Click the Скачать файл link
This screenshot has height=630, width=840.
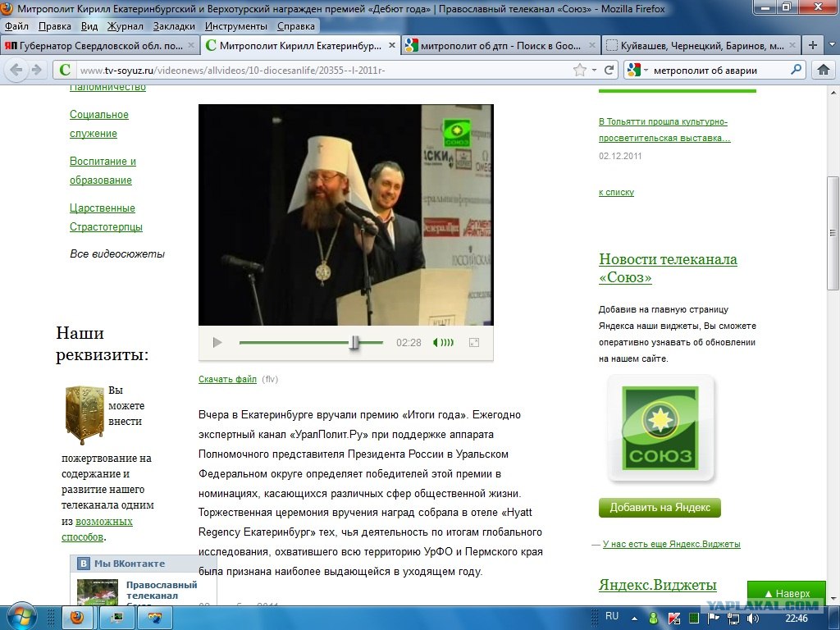[x=227, y=379]
